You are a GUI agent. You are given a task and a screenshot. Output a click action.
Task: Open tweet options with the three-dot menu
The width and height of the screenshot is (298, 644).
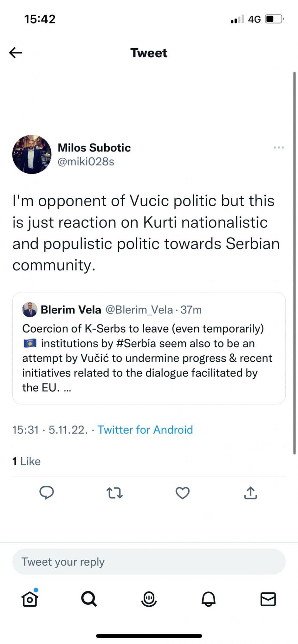(x=278, y=148)
